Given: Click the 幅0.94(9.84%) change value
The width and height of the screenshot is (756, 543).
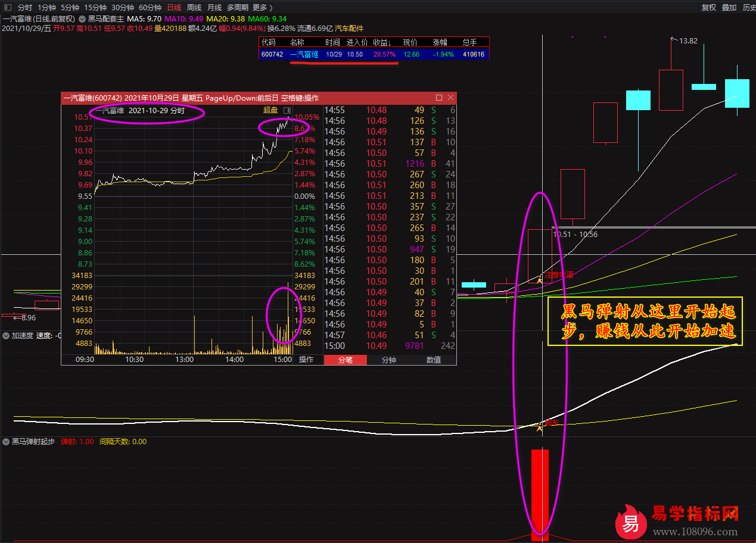Looking at the screenshot, I should coord(241,28).
